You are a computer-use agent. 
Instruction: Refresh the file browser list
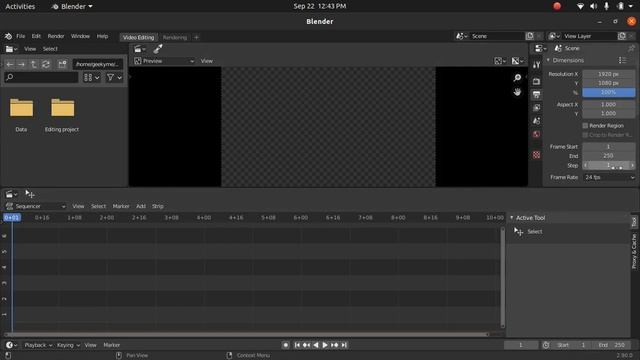coord(46,64)
